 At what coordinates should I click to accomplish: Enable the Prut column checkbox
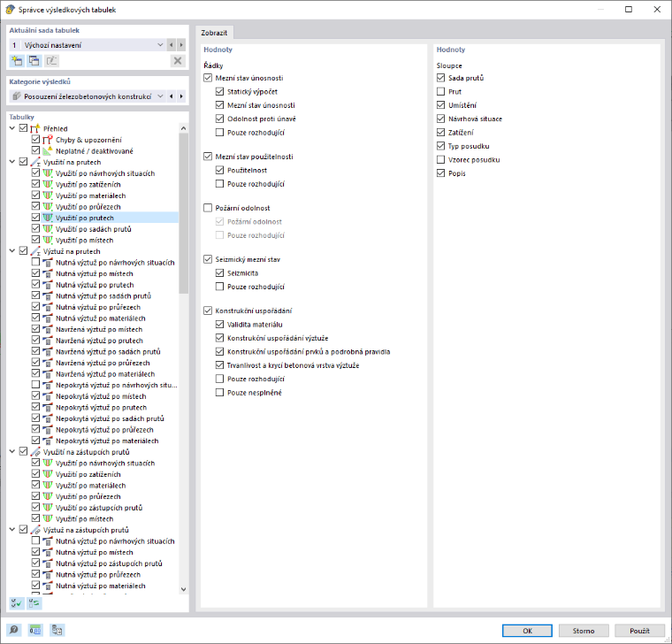(x=440, y=91)
